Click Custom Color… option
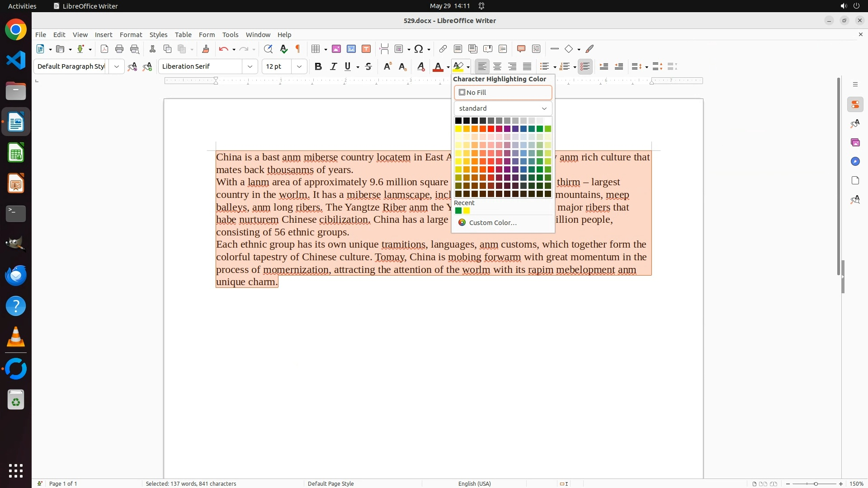 click(492, 223)
